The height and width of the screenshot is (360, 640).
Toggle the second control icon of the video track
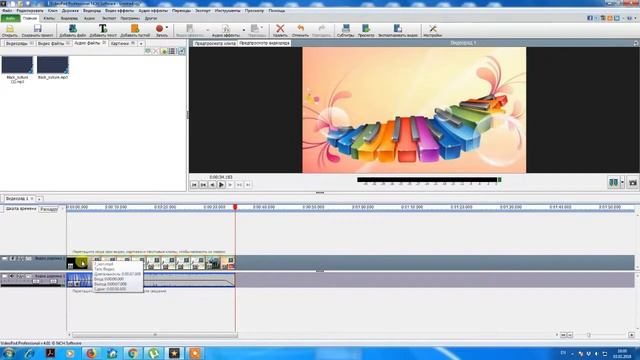(x=12, y=258)
